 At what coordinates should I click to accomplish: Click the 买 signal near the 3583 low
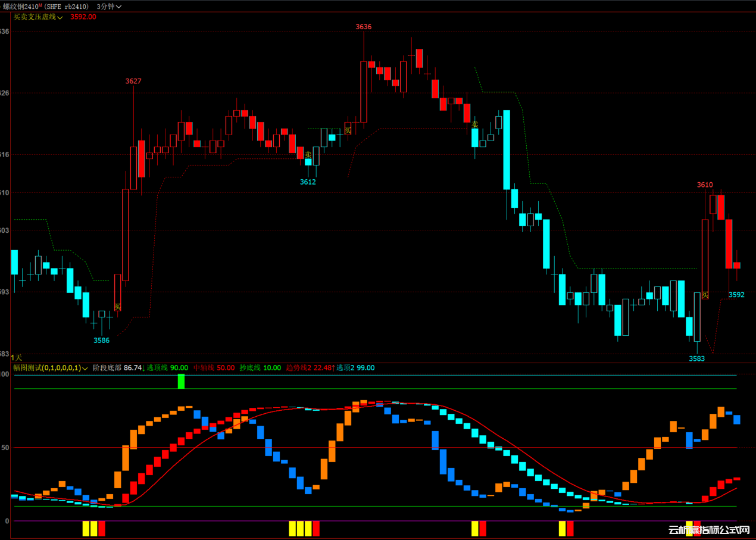pyautogui.click(x=705, y=295)
